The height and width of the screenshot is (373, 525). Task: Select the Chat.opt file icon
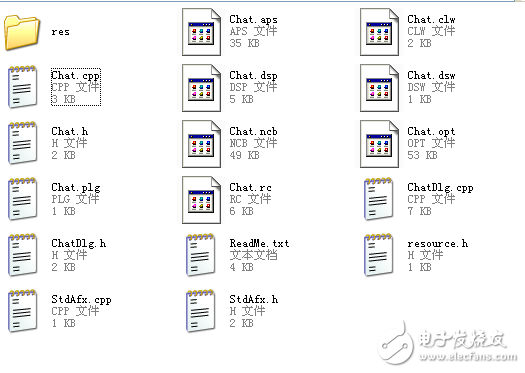(x=379, y=144)
